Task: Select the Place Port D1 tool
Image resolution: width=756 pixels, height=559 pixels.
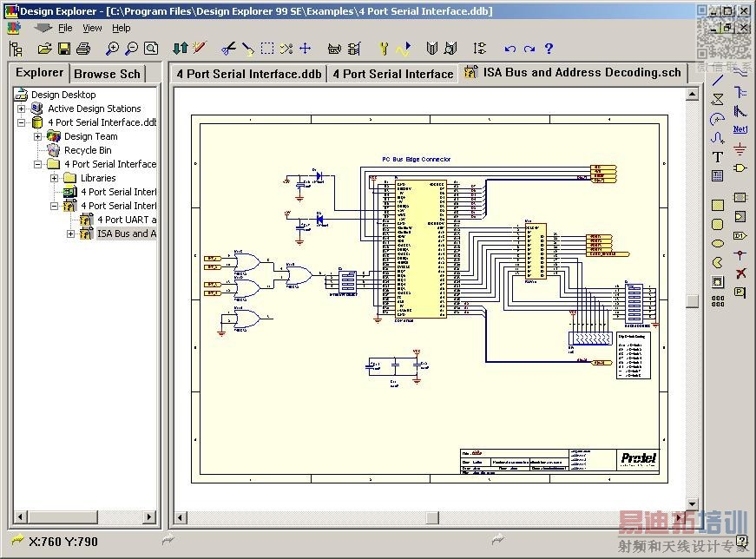Action: (740, 235)
